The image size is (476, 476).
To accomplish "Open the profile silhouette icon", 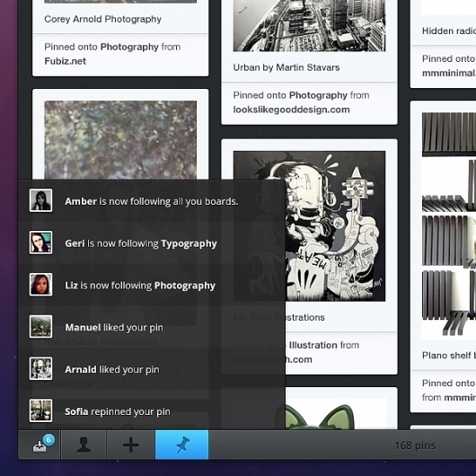I will [x=84, y=445].
